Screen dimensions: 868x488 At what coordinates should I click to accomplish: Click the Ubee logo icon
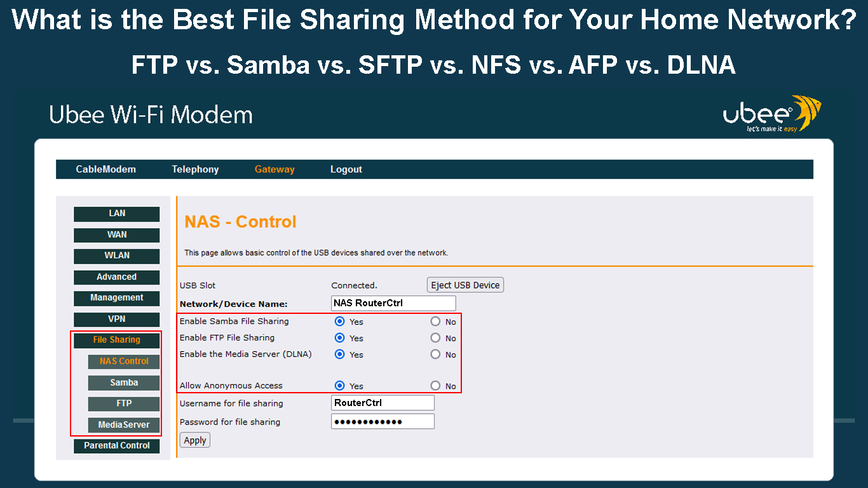pyautogui.click(x=771, y=114)
